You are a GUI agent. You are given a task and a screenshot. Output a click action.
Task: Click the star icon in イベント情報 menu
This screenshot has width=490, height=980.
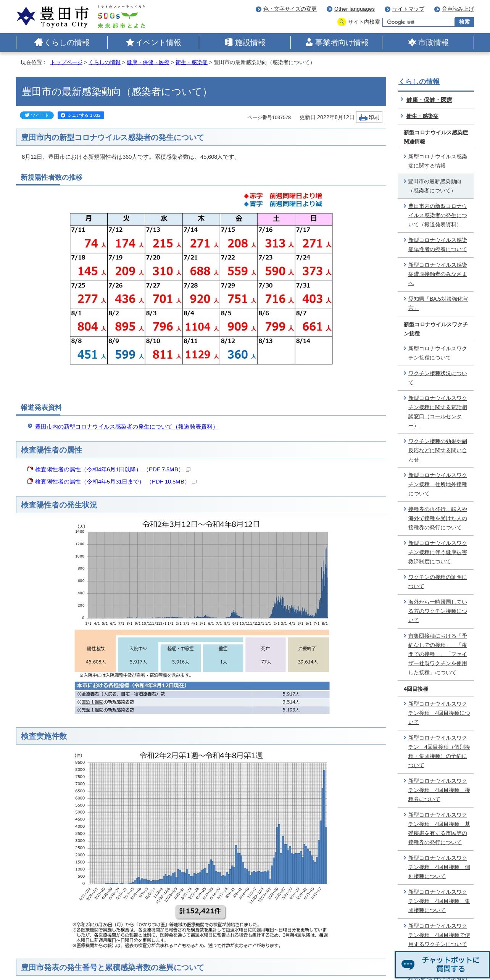[130, 42]
